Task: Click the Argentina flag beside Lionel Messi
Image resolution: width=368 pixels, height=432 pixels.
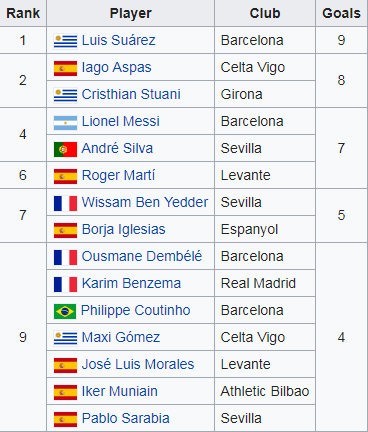Action: pyautogui.click(x=65, y=122)
